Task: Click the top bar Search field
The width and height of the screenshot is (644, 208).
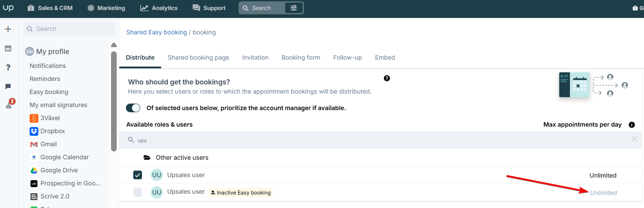Action: 262,8
